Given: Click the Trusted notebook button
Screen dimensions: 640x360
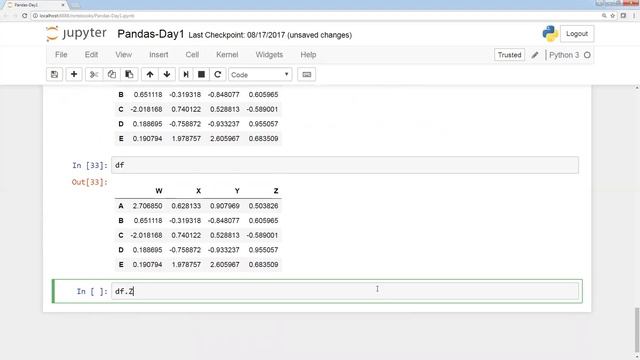Looking at the screenshot, I should [509, 55].
